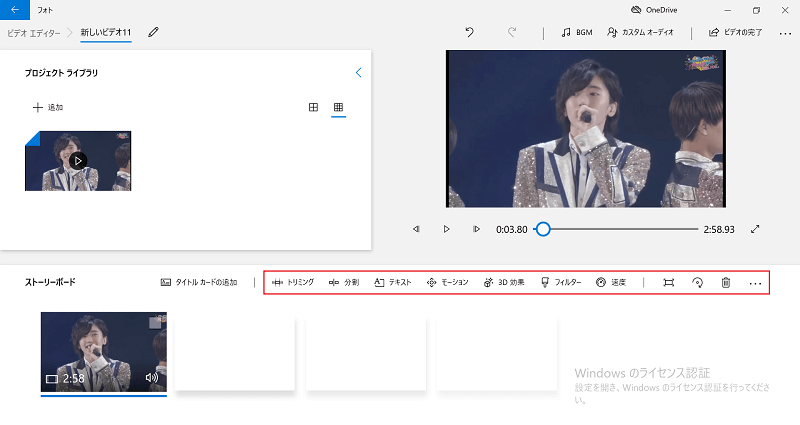Open the BGM music options
Screen dimensions: 800x425
577,32
